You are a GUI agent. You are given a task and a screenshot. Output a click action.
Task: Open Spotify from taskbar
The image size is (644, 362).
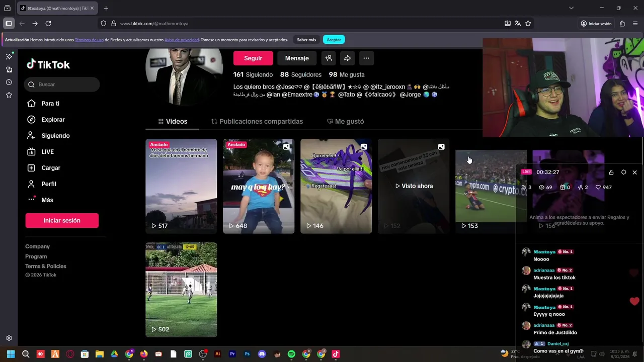(x=291, y=354)
